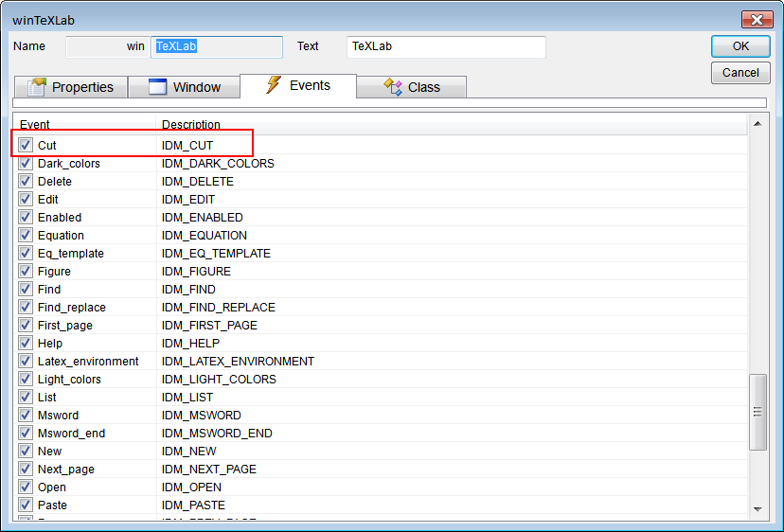Select the IDM_DELETE description cell
Image resolution: width=784 pixels, height=532 pixels.
198,182
